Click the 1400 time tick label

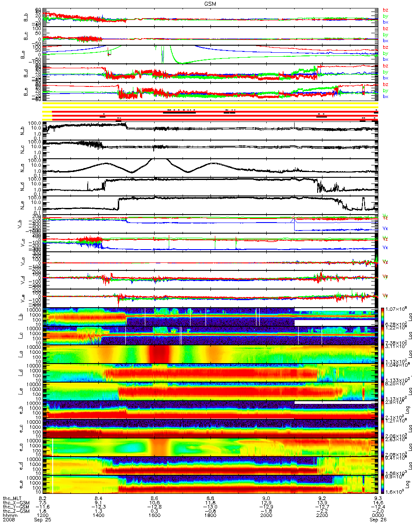point(98,516)
